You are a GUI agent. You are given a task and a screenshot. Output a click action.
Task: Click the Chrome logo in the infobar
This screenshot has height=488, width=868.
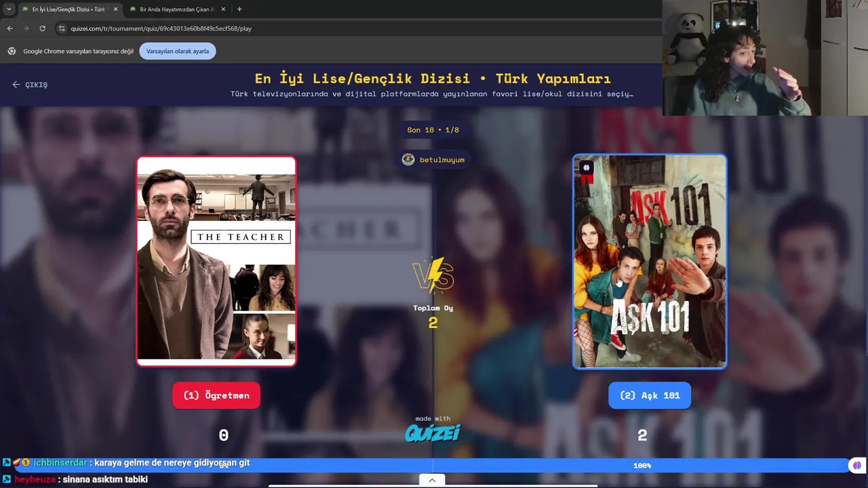(12, 51)
